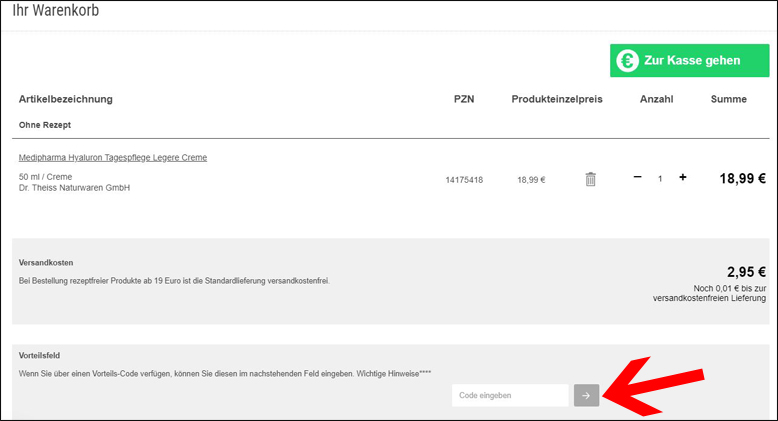Image resolution: width=778 pixels, height=421 pixels.
Task: Click the 50 ml / Creme text
Action: point(45,177)
